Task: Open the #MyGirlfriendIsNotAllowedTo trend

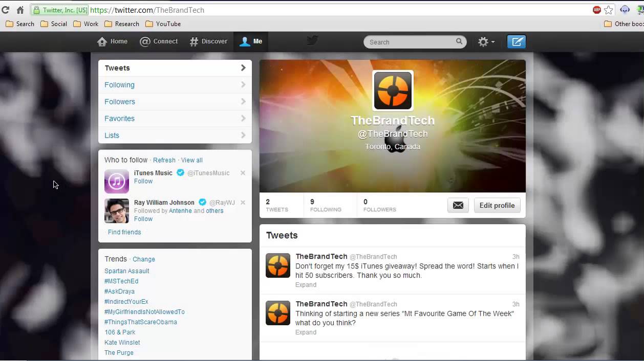Action: click(x=144, y=312)
